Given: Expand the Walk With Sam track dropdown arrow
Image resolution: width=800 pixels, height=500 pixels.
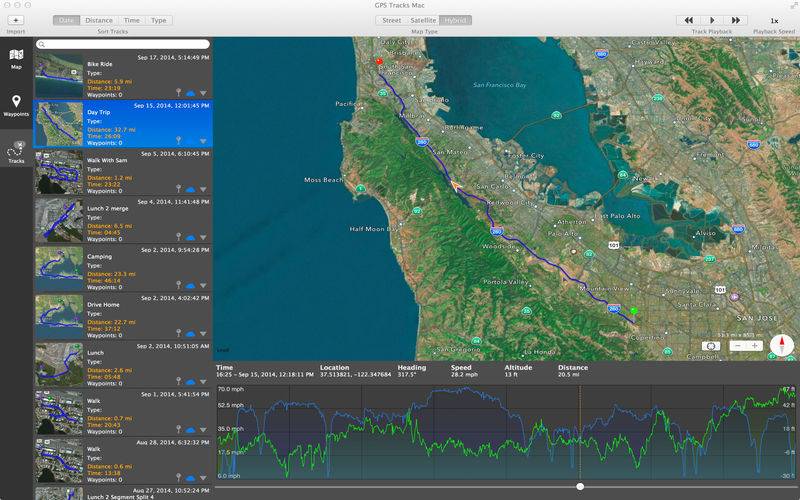Looking at the screenshot, I should 203,189.
